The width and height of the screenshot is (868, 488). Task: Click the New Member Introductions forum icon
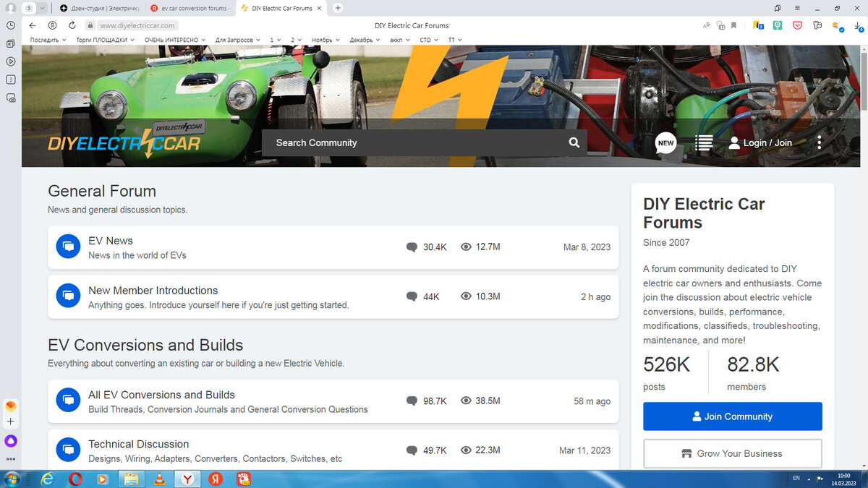(x=68, y=296)
